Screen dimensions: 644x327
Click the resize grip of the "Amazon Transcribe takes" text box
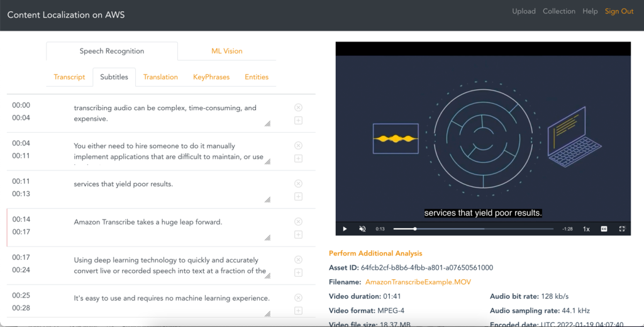[268, 238]
